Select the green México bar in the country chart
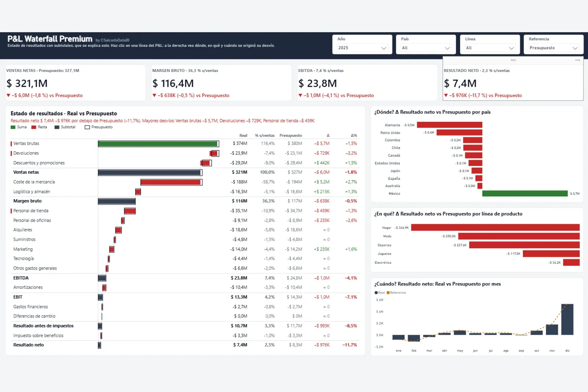588x392 pixels. [x=525, y=194]
